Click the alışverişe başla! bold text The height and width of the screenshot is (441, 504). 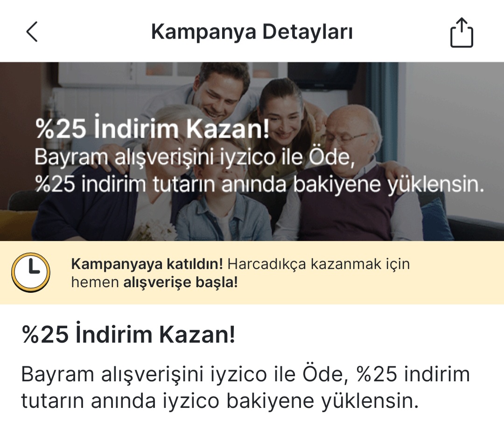(x=181, y=283)
